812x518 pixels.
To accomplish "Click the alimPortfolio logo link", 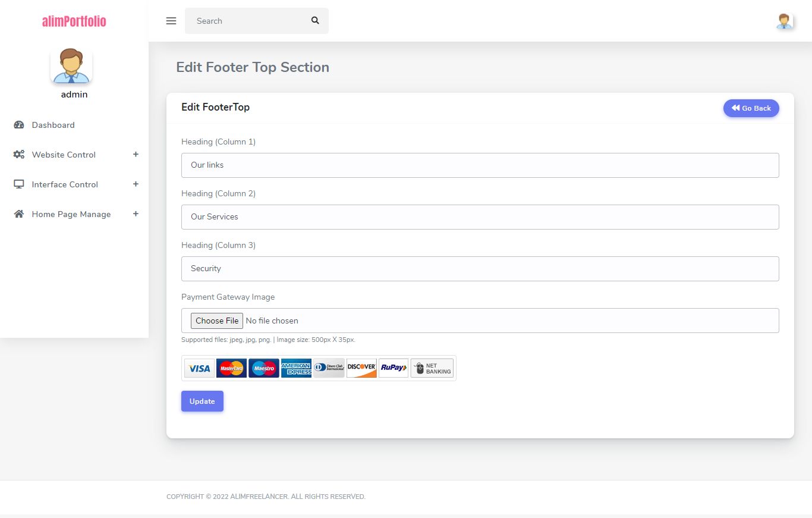I will click(x=74, y=21).
